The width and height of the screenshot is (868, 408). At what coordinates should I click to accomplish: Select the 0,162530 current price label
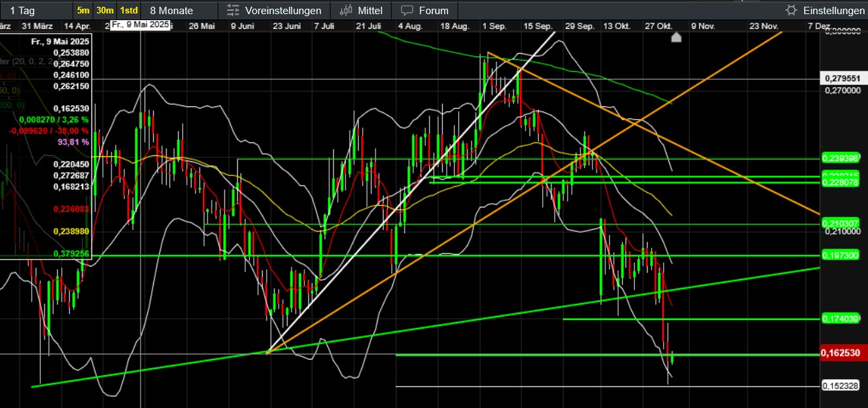[x=841, y=354]
